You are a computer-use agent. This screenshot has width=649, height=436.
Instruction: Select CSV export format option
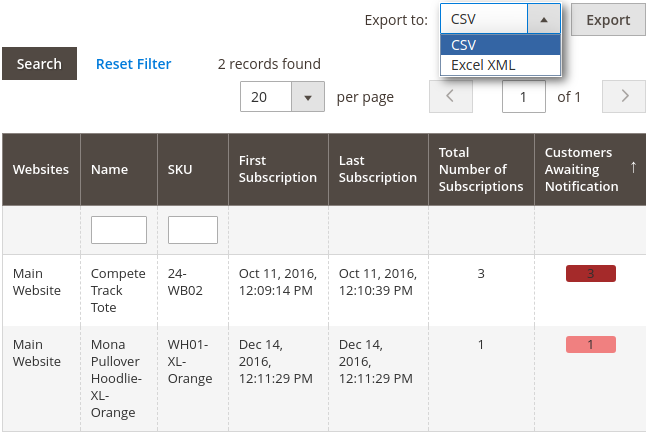click(500, 45)
